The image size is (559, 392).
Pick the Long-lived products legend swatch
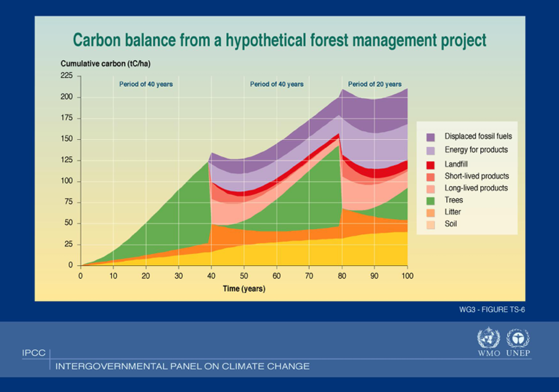430,189
